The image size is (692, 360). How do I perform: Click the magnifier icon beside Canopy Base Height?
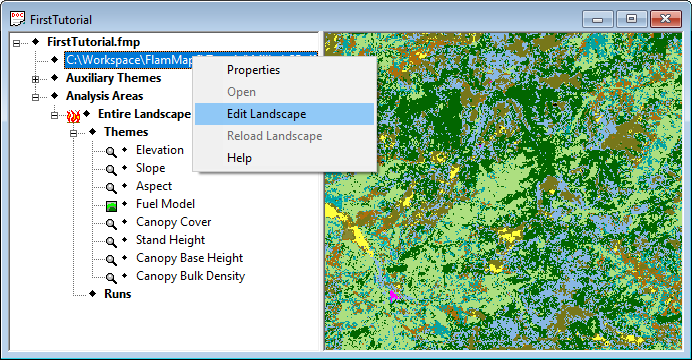[111, 260]
